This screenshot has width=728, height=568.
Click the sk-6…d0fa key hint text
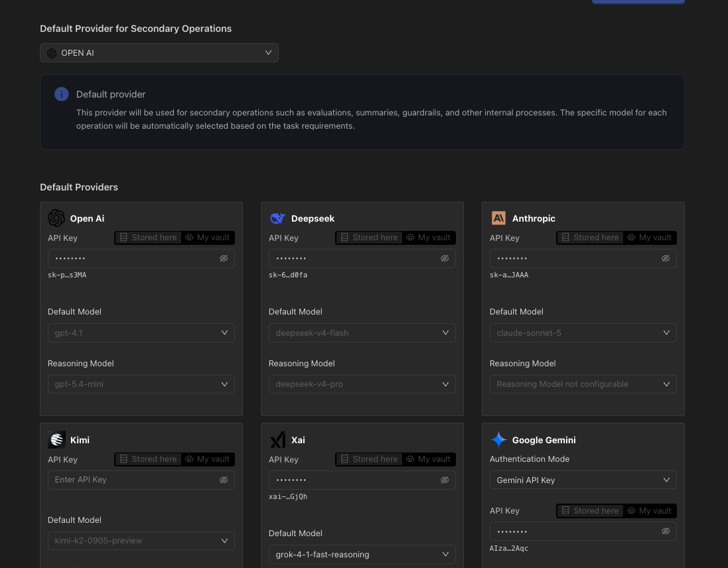pyautogui.click(x=288, y=275)
